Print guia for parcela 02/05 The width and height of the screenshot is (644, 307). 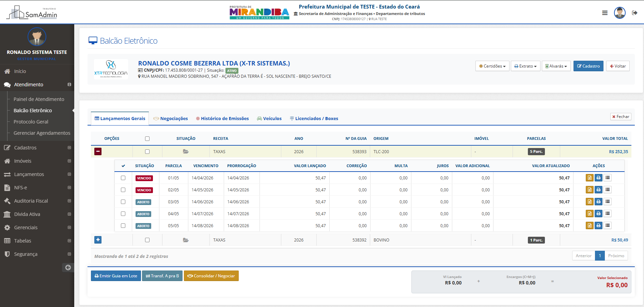pyautogui.click(x=598, y=190)
